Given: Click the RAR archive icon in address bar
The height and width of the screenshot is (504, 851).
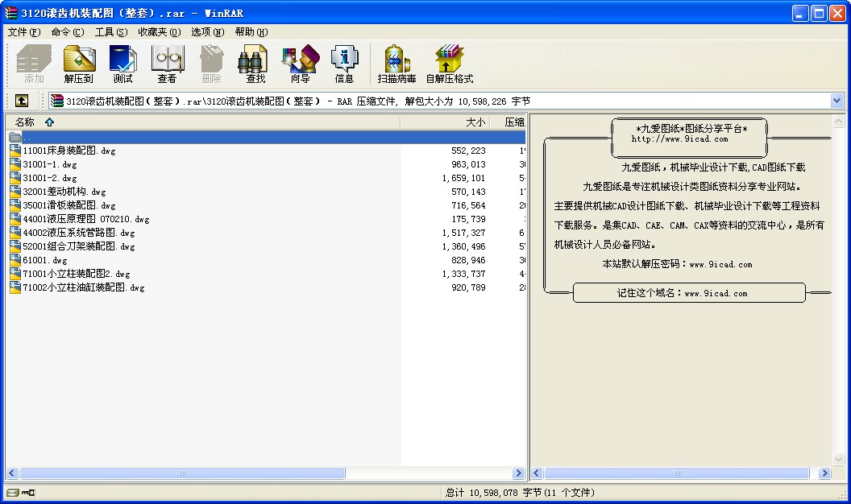Looking at the screenshot, I should [x=57, y=101].
